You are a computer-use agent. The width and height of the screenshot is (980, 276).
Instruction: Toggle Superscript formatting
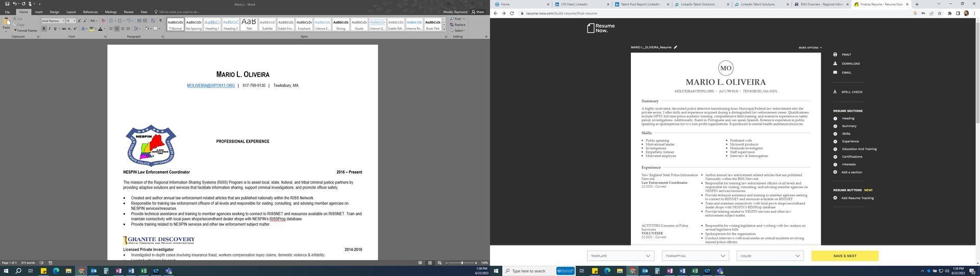coord(75,29)
